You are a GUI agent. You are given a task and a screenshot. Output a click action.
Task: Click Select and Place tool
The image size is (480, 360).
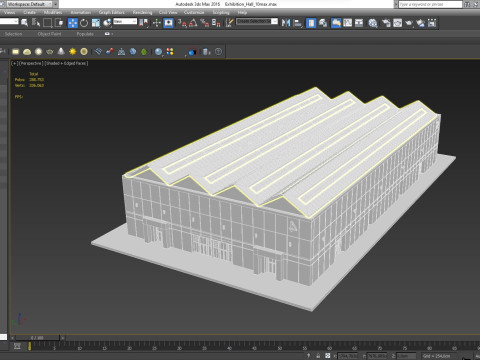tap(107, 23)
